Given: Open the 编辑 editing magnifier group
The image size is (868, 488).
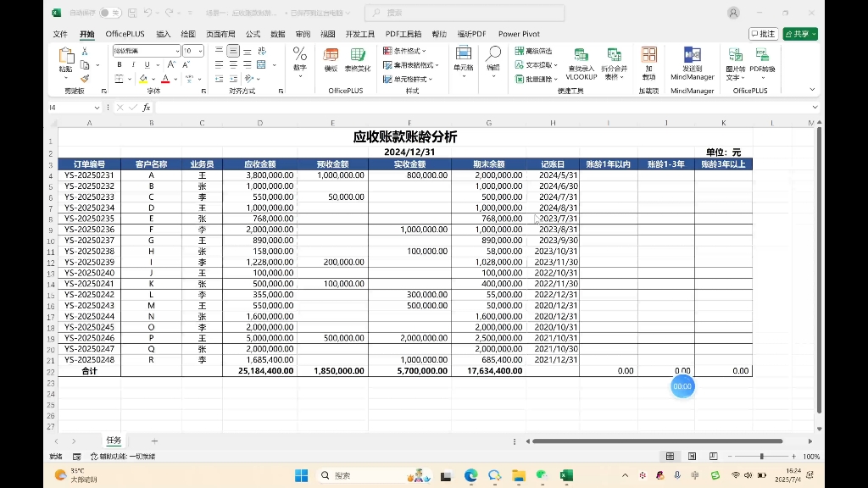Looking at the screenshot, I should 493,62.
